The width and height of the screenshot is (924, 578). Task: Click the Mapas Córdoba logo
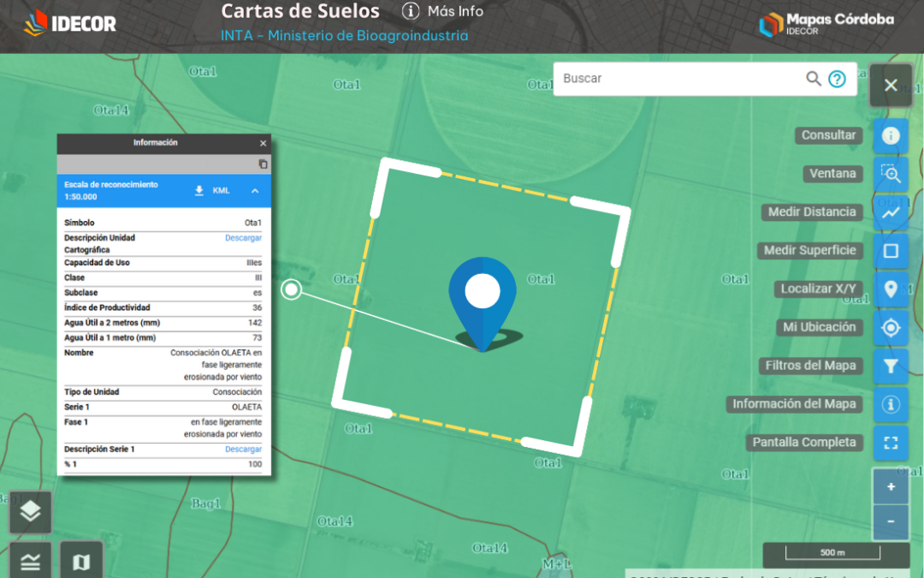pyautogui.click(x=826, y=24)
